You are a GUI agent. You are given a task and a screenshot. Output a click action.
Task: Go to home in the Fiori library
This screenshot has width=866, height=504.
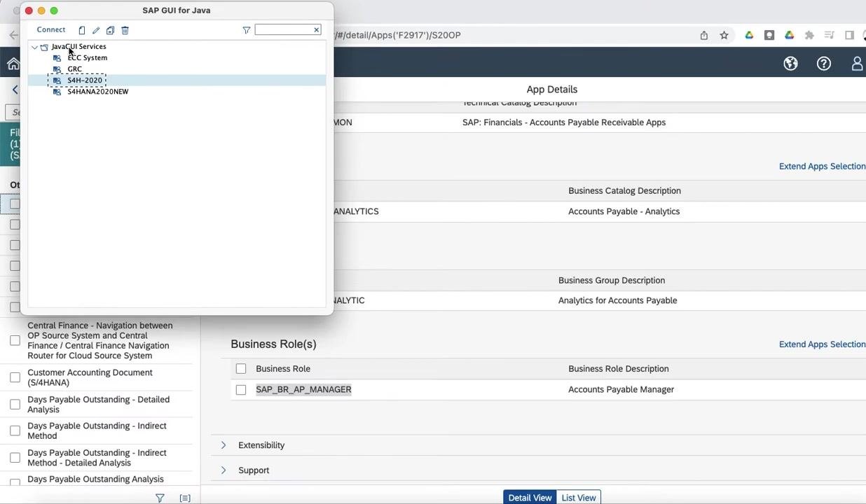click(13, 64)
